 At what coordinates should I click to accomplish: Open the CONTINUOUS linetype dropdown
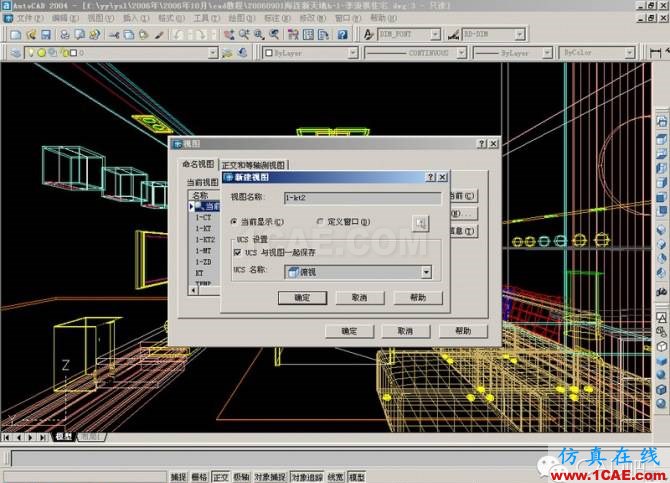click(461, 53)
